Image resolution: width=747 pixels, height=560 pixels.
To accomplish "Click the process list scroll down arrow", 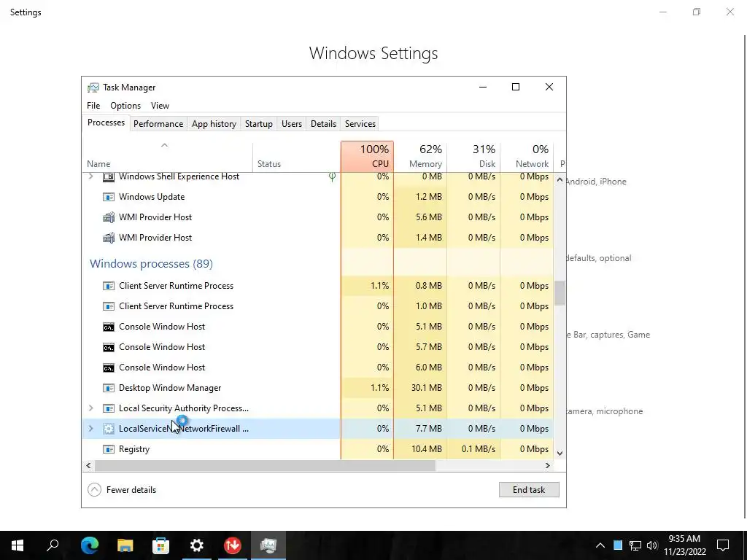I will (560, 454).
